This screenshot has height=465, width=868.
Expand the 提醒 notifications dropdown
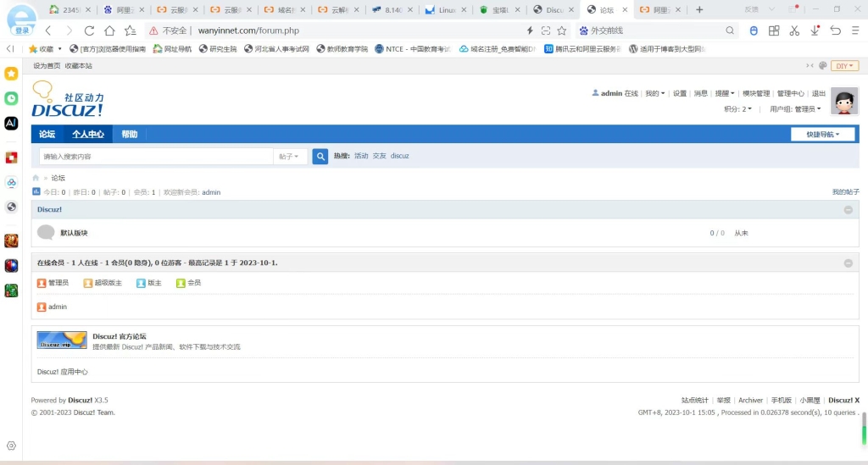(x=725, y=93)
